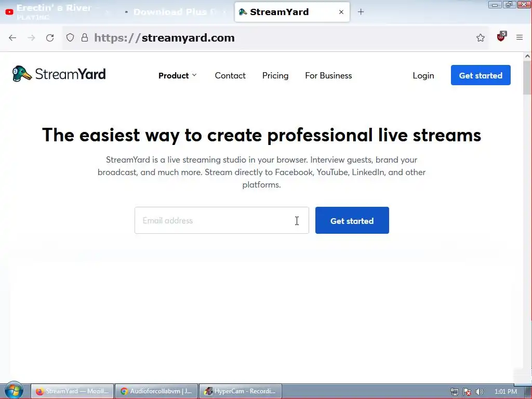Open the Pricing page link
This screenshot has width=532, height=399.
(275, 75)
